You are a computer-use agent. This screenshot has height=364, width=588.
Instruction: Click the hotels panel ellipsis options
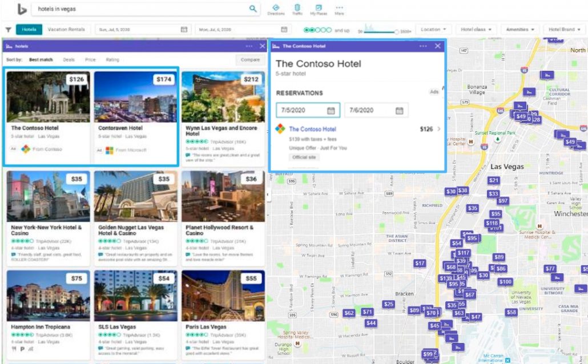(x=249, y=46)
